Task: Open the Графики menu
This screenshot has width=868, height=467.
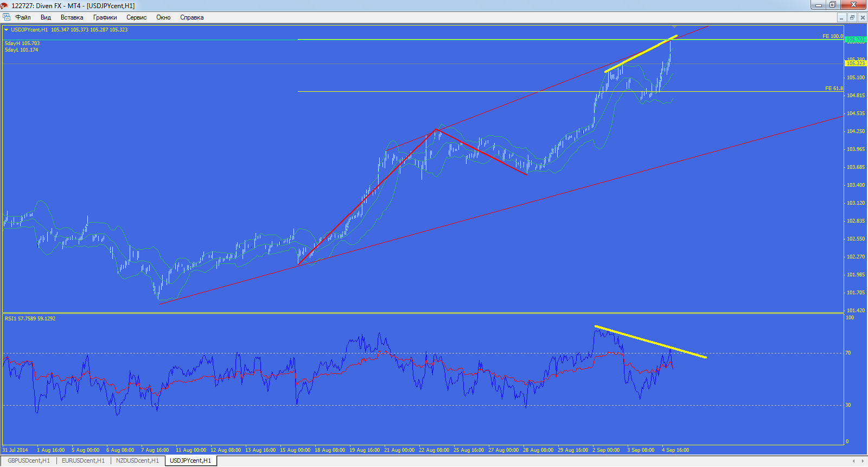Action: (x=105, y=17)
